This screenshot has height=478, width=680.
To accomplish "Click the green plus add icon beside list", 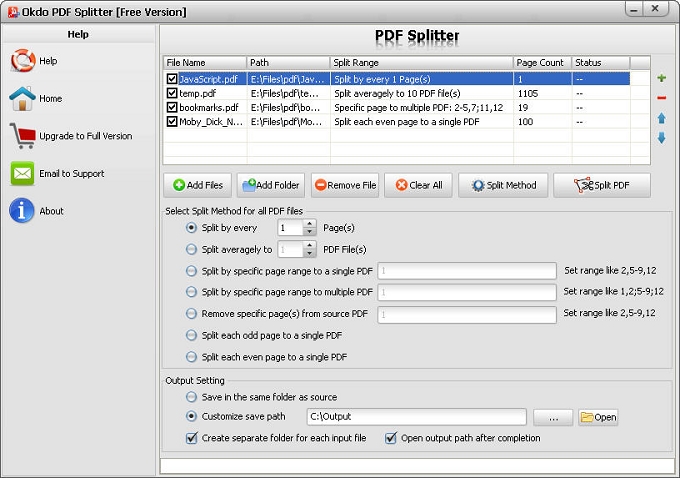I will pyautogui.click(x=661, y=78).
